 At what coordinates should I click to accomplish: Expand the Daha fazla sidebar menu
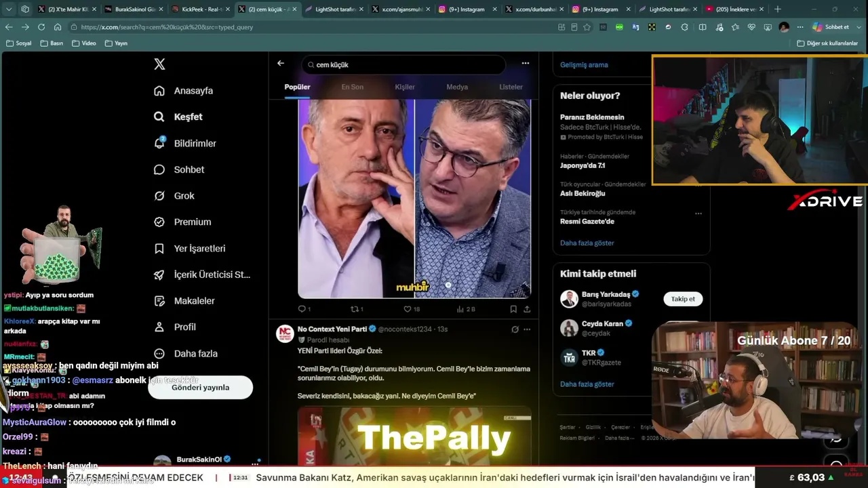(186, 354)
